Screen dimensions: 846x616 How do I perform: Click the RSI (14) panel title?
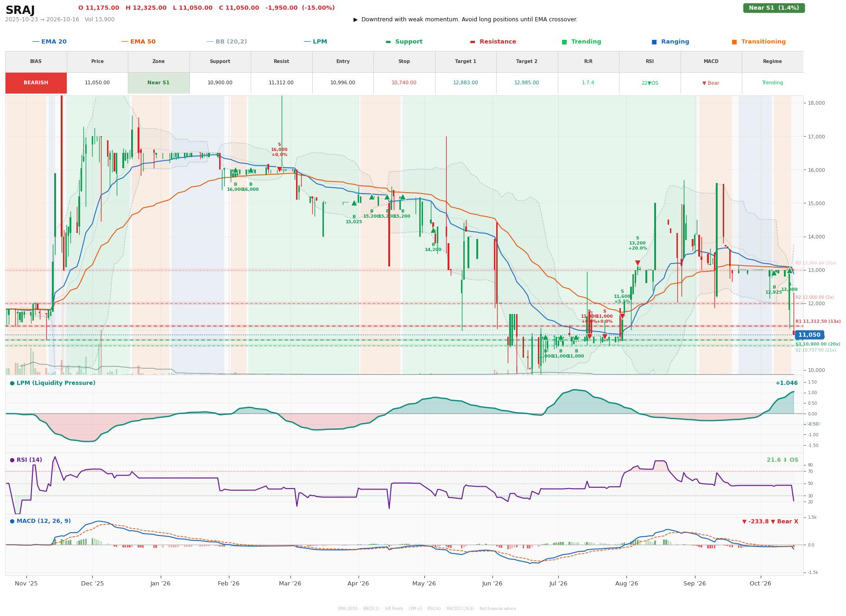click(26, 460)
